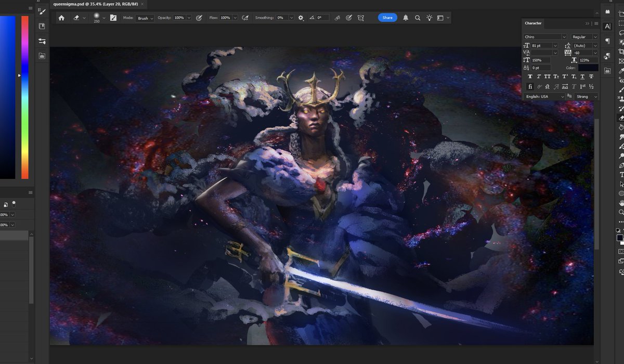Screen dimensions: 624x364
Task: Toggle standard ligatures with the fi button
Action: click(x=530, y=86)
